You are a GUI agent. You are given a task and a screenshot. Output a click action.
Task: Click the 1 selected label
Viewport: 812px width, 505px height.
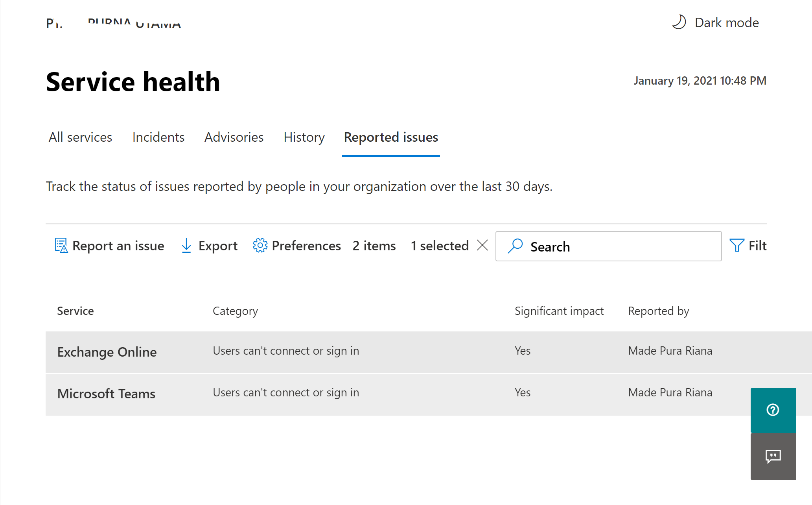pos(440,246)
